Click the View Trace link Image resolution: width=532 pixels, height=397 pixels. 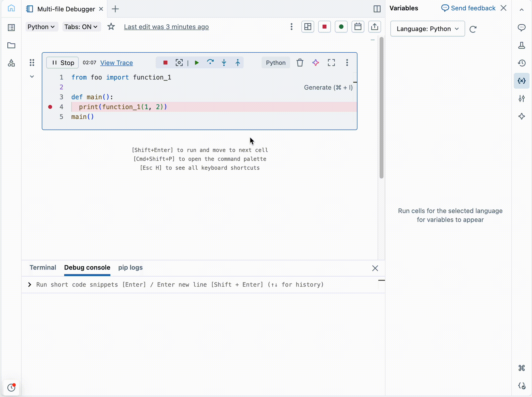click(x=117, y=63)
